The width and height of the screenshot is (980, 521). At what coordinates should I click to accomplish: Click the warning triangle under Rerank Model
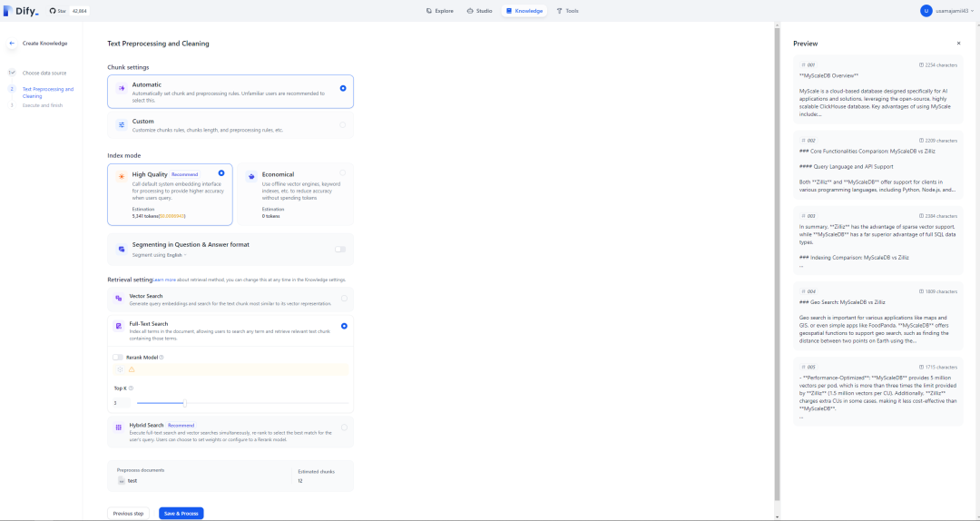(x=132, y=370)
